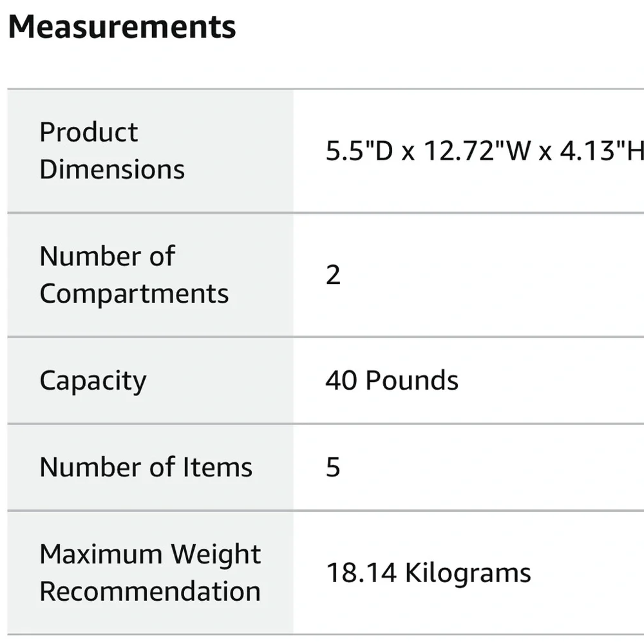This screenshot has width=644, height=644.
Task: Select the Product Dimensions label
Action: click(112, 151)
